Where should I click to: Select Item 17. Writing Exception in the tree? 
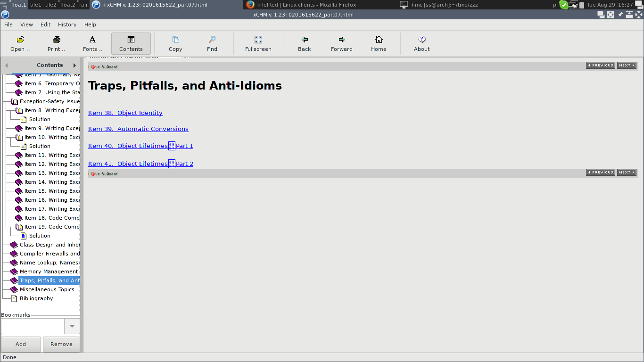tap(52, 209)
